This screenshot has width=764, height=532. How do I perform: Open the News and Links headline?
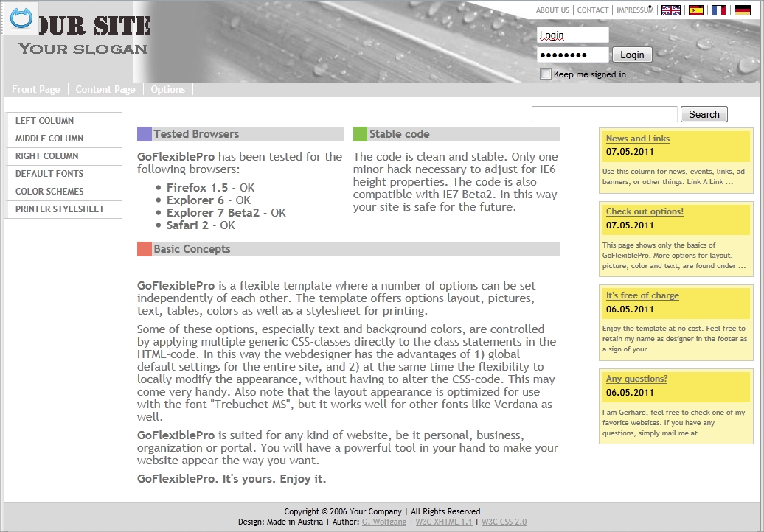637,139
